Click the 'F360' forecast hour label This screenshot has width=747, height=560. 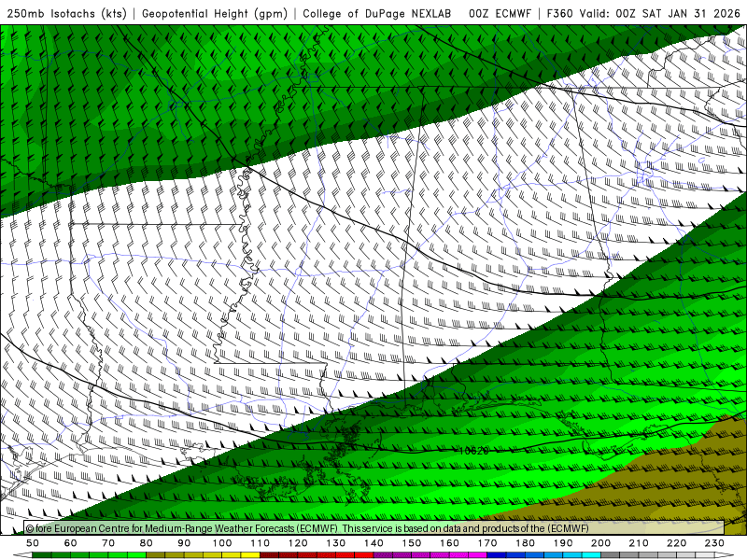tap(559, 14)
